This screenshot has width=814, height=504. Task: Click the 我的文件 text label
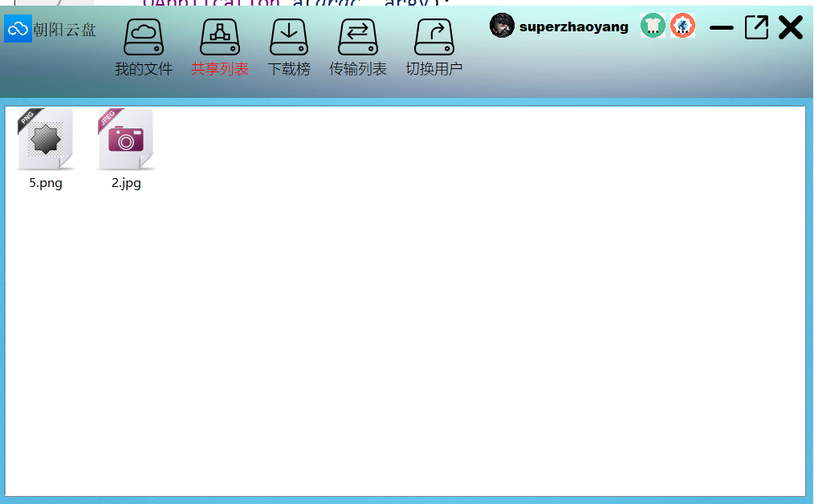(143, 69)
